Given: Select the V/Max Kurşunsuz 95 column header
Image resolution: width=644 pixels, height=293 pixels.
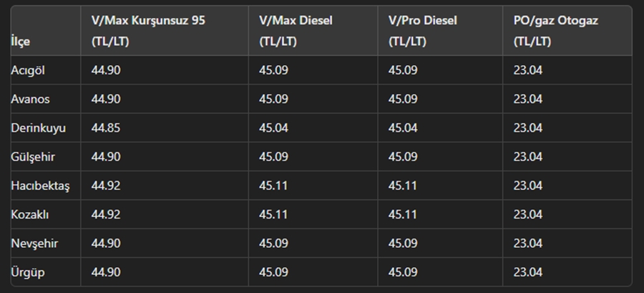Looking at the screenshot, I should tap(148, 31).
